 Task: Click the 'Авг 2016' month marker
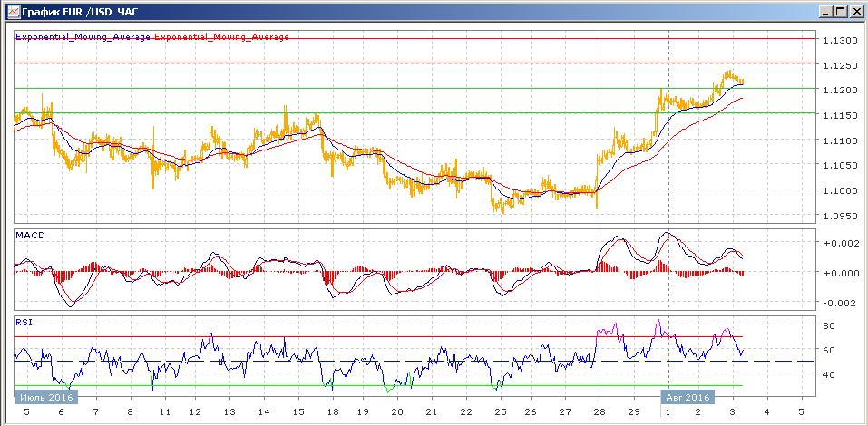click(688, 397)
